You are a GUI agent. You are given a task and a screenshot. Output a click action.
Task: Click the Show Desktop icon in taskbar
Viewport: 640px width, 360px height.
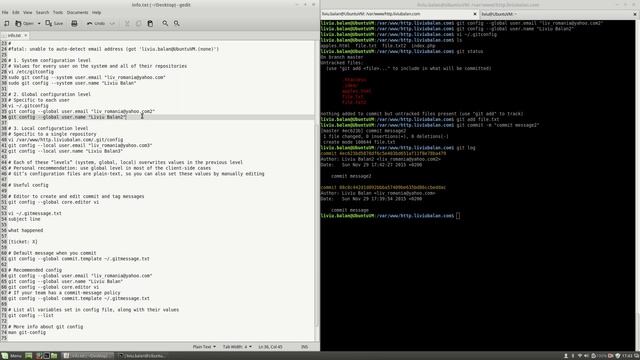(x=29, y=356)
